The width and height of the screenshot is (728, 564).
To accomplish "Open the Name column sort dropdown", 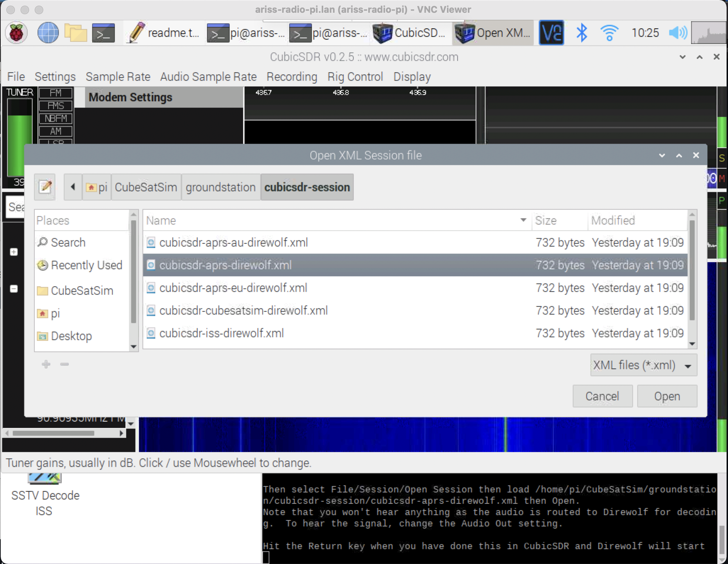I will point(523,220).
